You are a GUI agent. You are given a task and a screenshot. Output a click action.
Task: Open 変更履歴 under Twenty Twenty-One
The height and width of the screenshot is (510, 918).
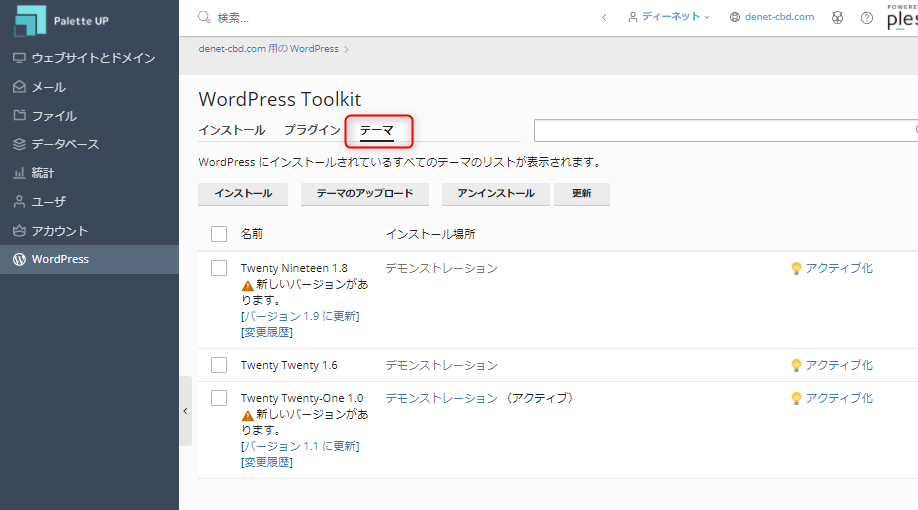tap(267, 462)
